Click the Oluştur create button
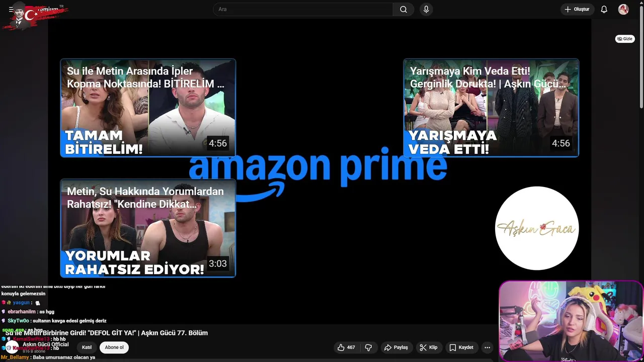This screenshot has width=644, height=362. click(x=577, y=10)
